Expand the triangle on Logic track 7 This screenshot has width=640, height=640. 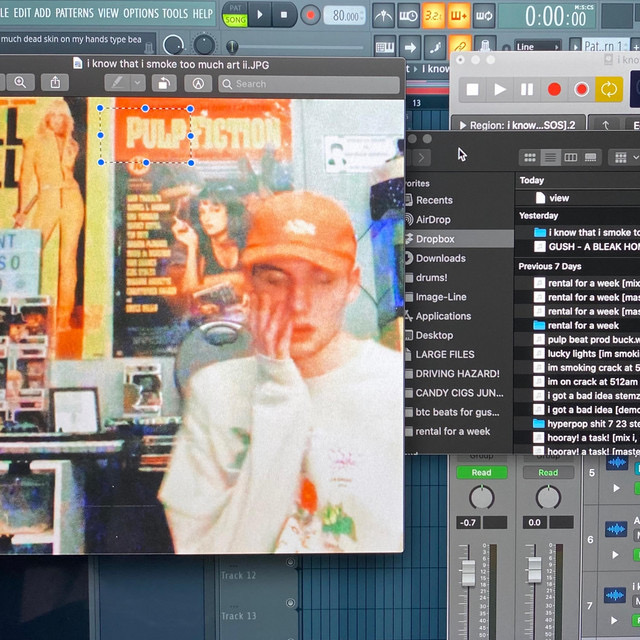[x=614, y=620]
